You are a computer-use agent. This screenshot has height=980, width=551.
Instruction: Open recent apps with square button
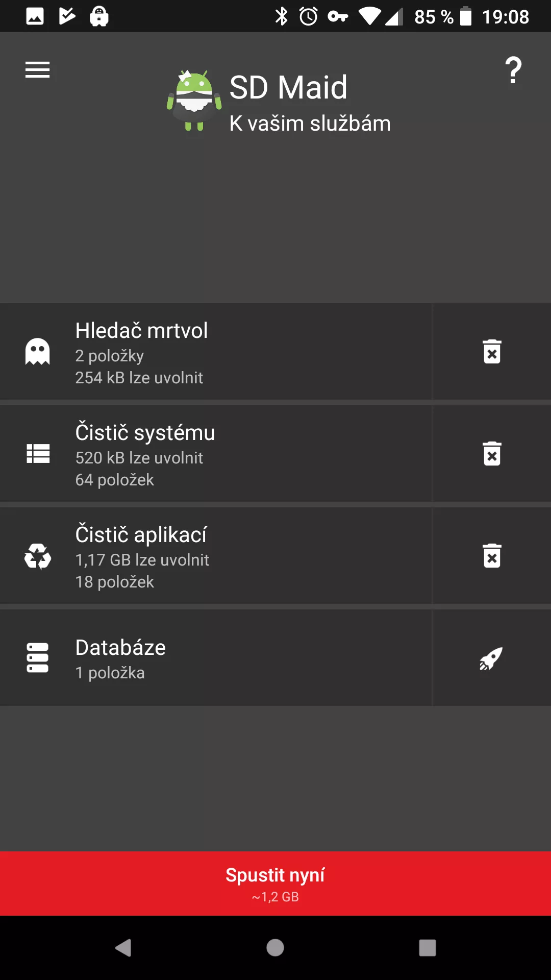428,948
